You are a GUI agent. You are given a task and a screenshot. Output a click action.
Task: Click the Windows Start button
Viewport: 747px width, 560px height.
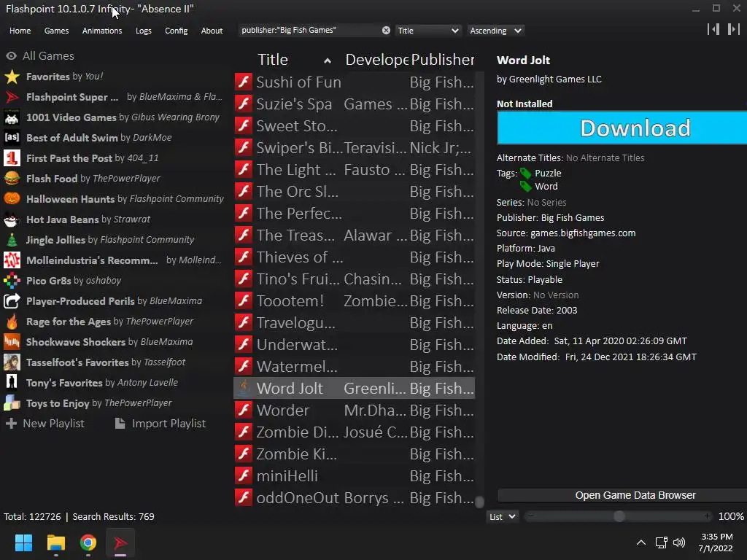(23, 542)
